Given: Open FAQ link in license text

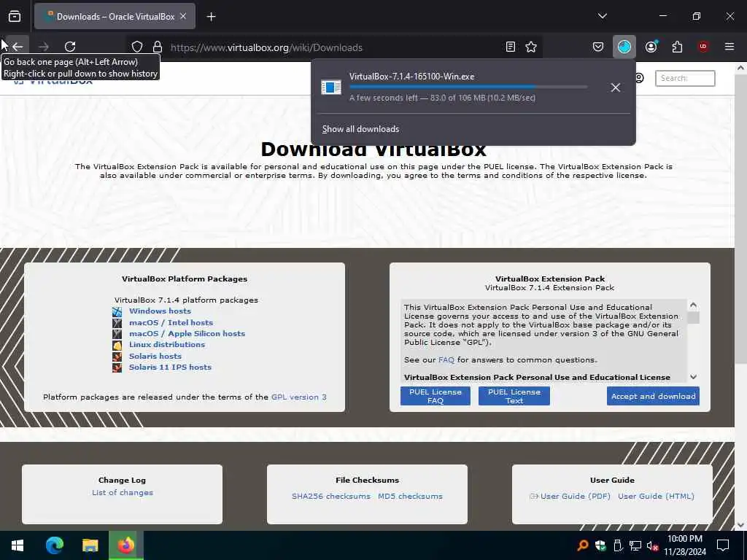Looking at the screenshot, I should pyautogui.click(x=446, y=359).
